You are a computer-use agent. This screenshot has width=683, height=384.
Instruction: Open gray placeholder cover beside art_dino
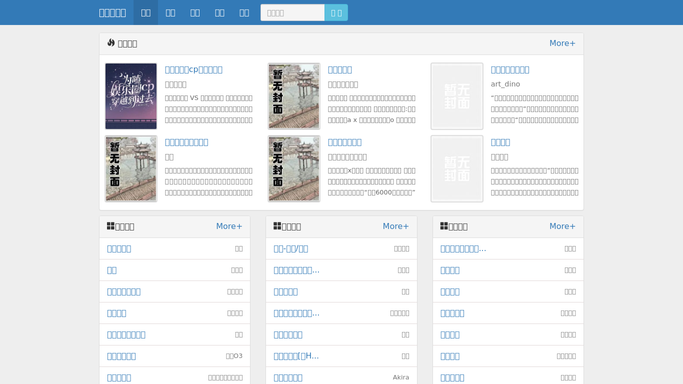457,96
